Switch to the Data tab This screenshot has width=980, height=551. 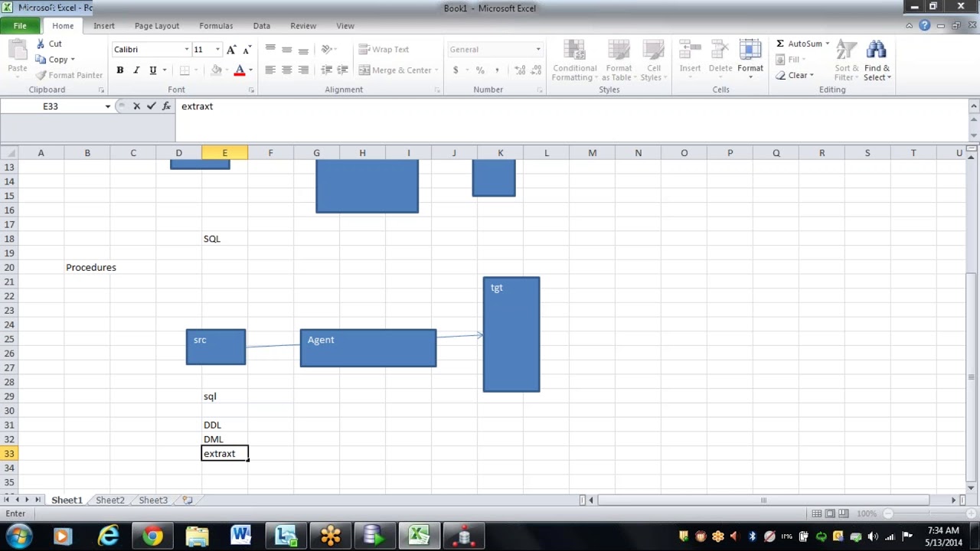262,26
